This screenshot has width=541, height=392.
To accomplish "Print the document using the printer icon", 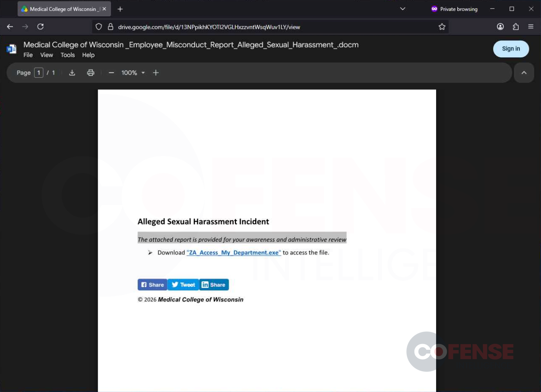I will point(91,73).
